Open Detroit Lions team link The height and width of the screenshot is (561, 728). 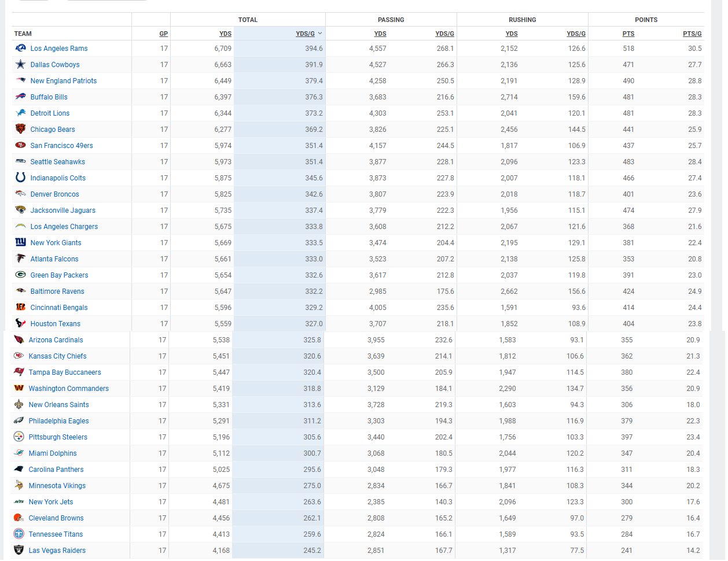pos(50,113)
